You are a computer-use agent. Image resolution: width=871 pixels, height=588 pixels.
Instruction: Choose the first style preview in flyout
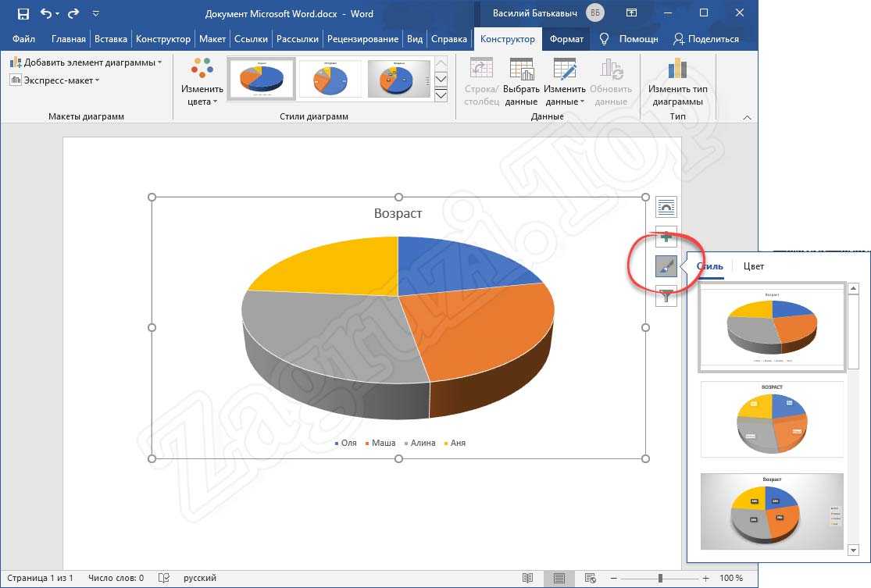772,328
